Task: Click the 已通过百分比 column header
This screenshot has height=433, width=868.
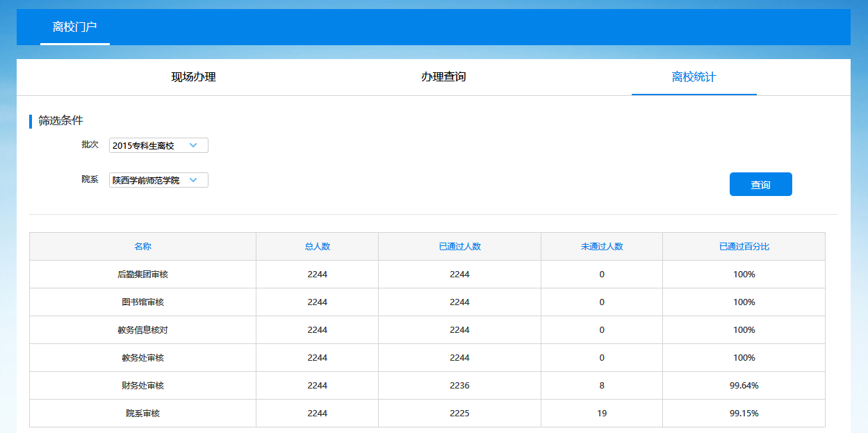Action: click(x=744, y=247)
